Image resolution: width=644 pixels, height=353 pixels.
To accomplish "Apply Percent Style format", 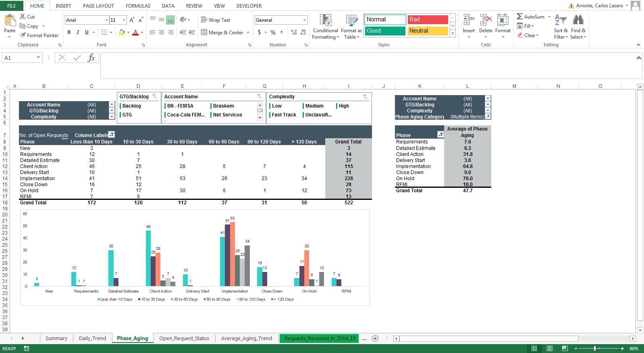I will 273,32.
